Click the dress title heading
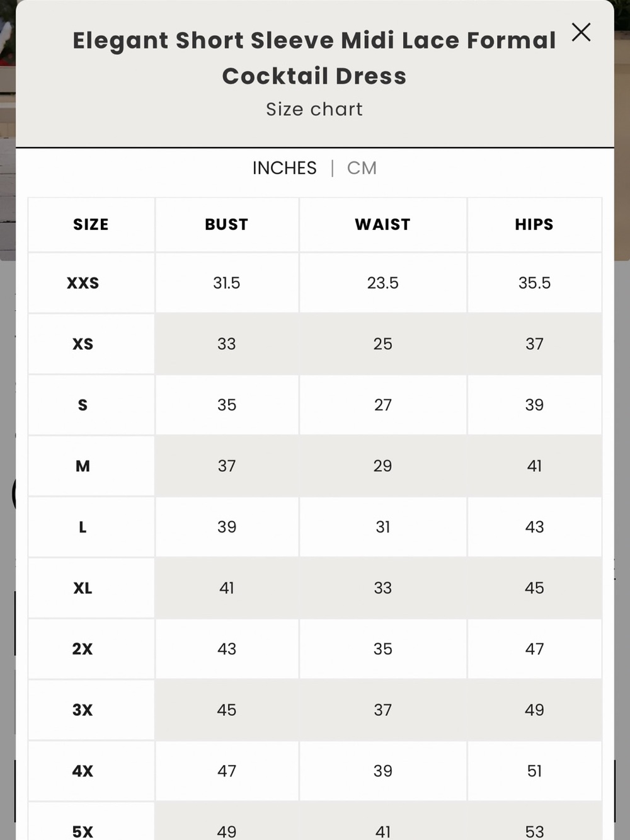The image size is (630, 840). coord(314,58)
